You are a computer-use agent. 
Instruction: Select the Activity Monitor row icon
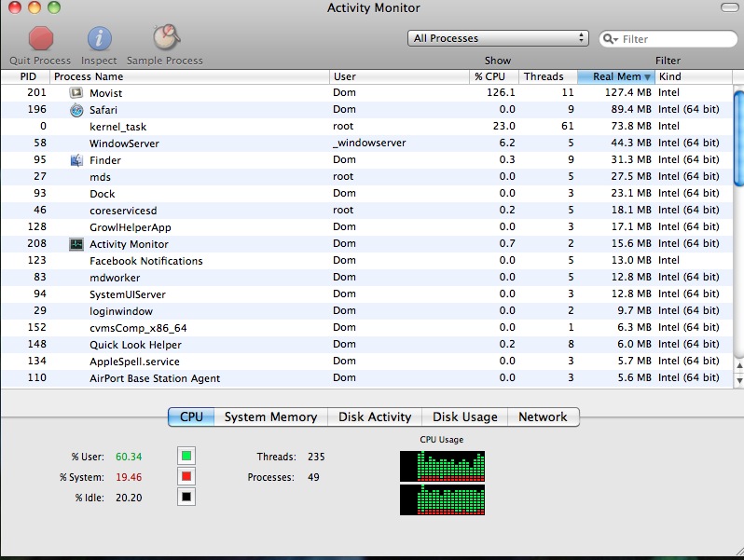point(76,244)
